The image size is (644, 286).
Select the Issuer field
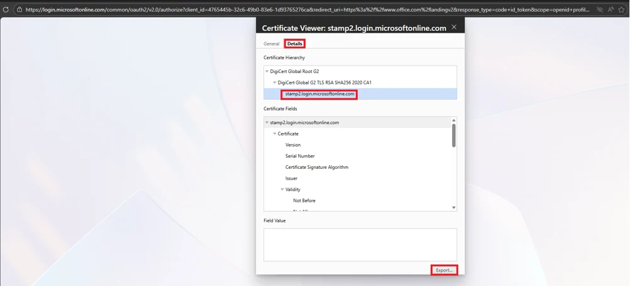point(291,178)
